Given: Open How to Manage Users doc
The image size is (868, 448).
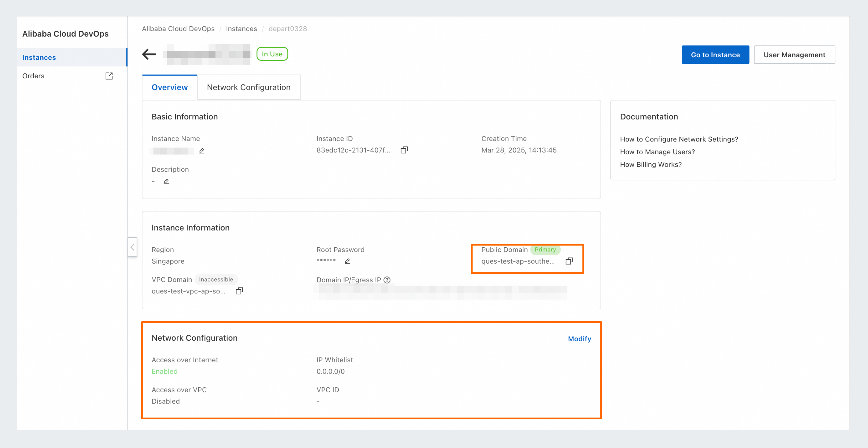Looking at the screenshot, I should [658, 152].
